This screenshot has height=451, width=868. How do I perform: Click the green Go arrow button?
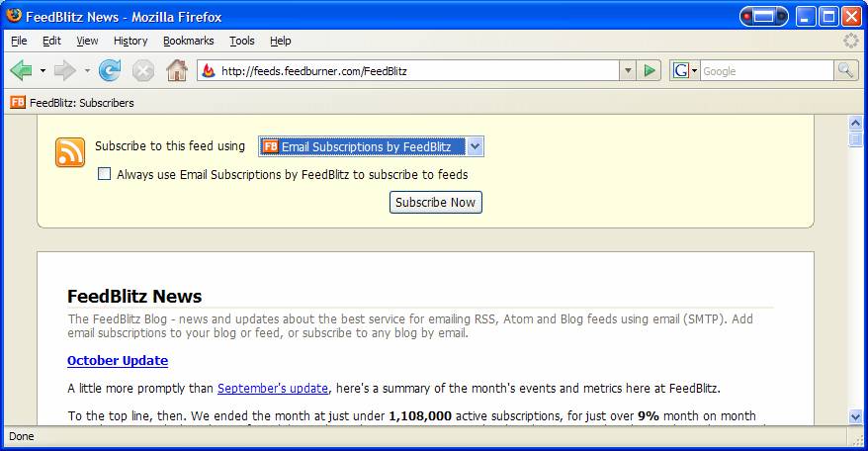(x=650, y=71)
